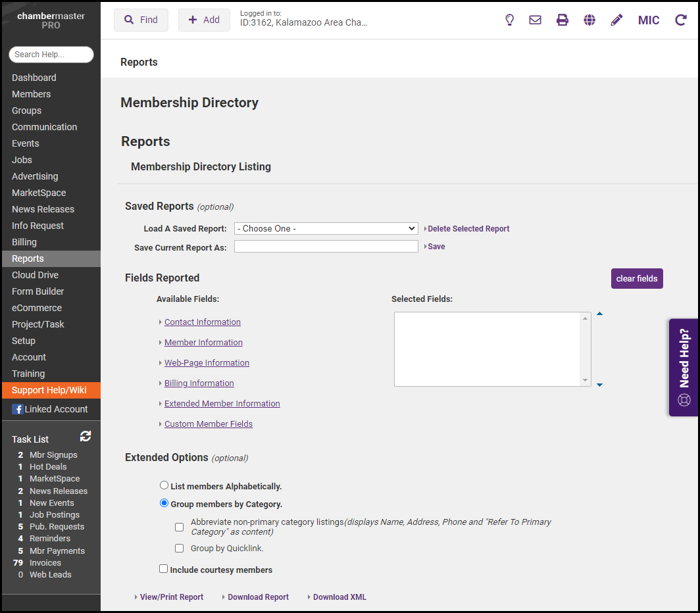Expand Contact Information fields
The image size is (700, 613).
coord(202,322)
